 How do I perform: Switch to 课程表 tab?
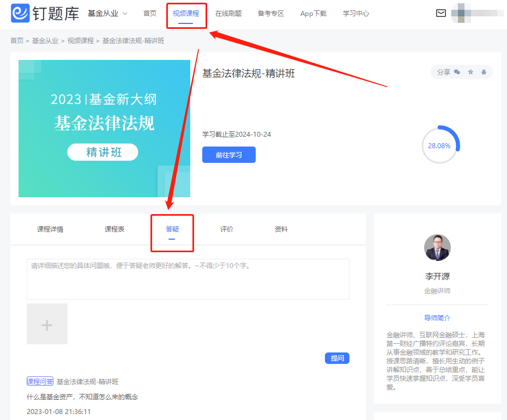pos(114,229)
